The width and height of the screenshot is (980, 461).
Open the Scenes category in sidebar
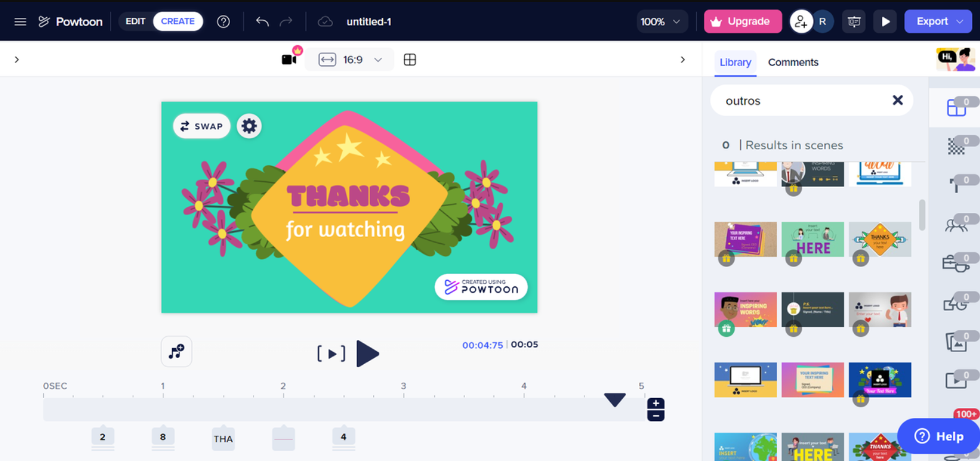coord(957,107)
